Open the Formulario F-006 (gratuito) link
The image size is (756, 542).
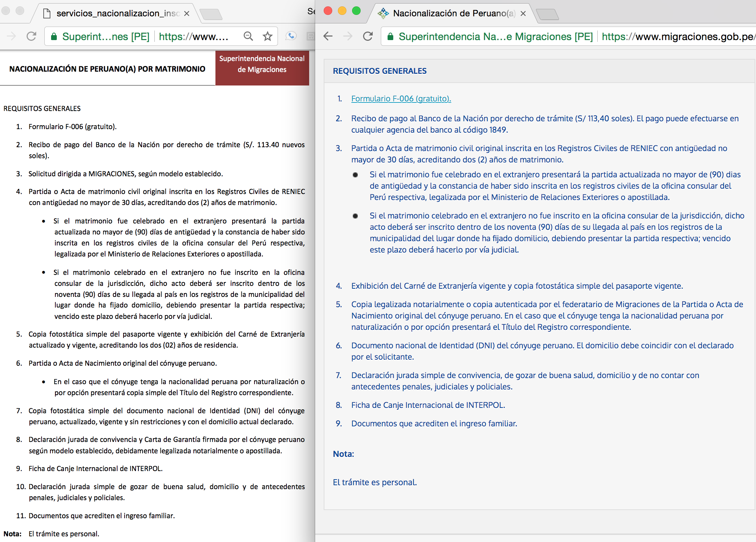[x=401, y=99]
